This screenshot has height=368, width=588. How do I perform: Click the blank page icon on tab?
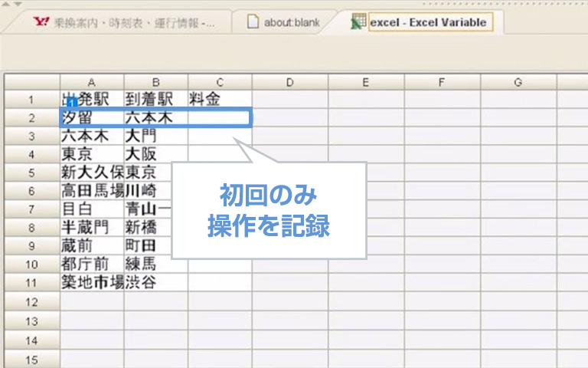point(253,21)
